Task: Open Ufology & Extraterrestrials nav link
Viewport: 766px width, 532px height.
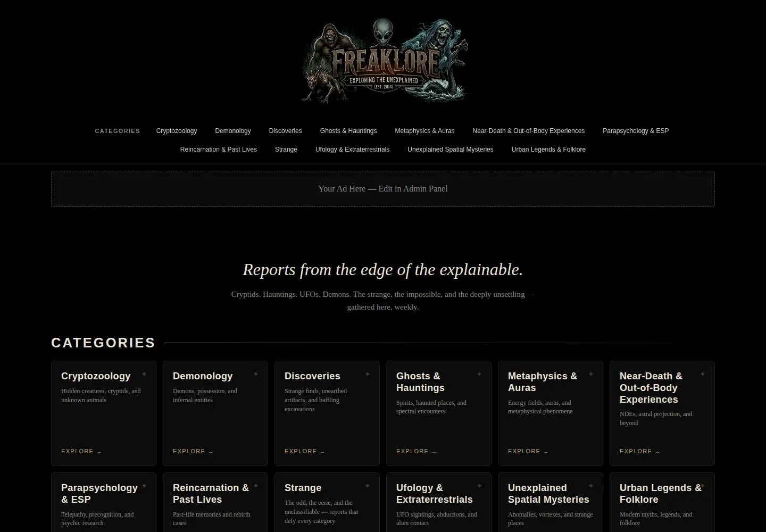Action: tap(352, 149)
